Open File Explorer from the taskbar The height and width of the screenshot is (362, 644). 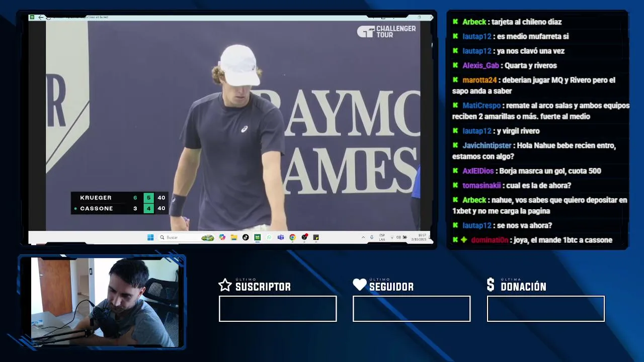[234, 237]
